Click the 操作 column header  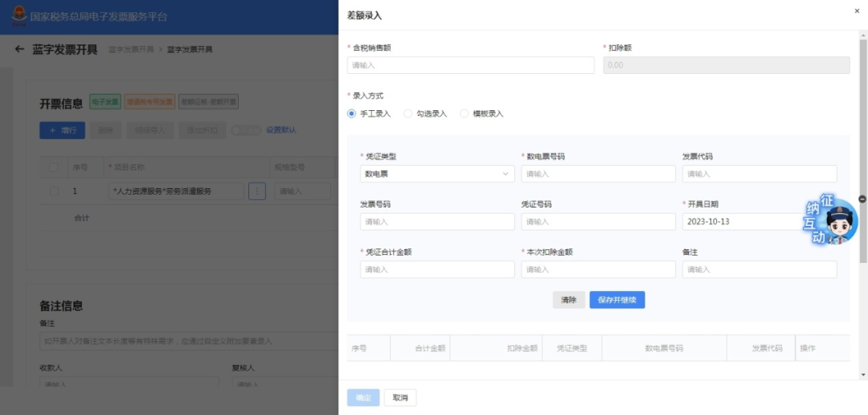click(807, 348)
